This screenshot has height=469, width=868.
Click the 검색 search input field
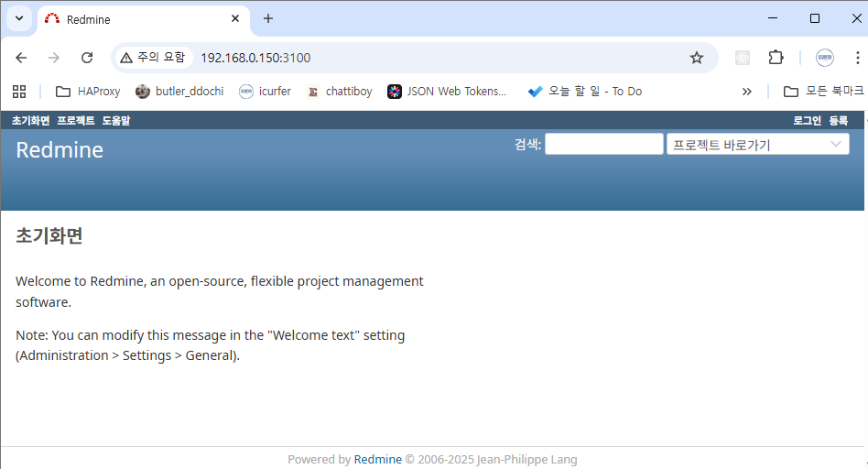point(603,145)
